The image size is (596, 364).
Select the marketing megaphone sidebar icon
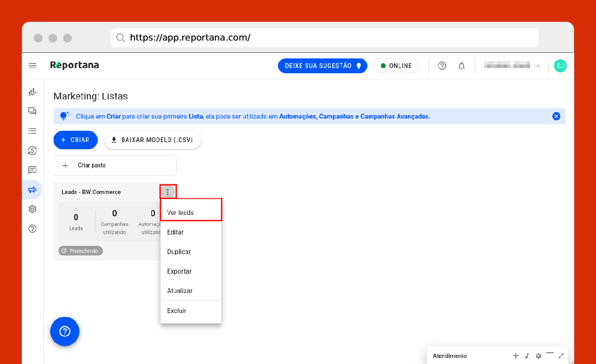tap(32, 190)
